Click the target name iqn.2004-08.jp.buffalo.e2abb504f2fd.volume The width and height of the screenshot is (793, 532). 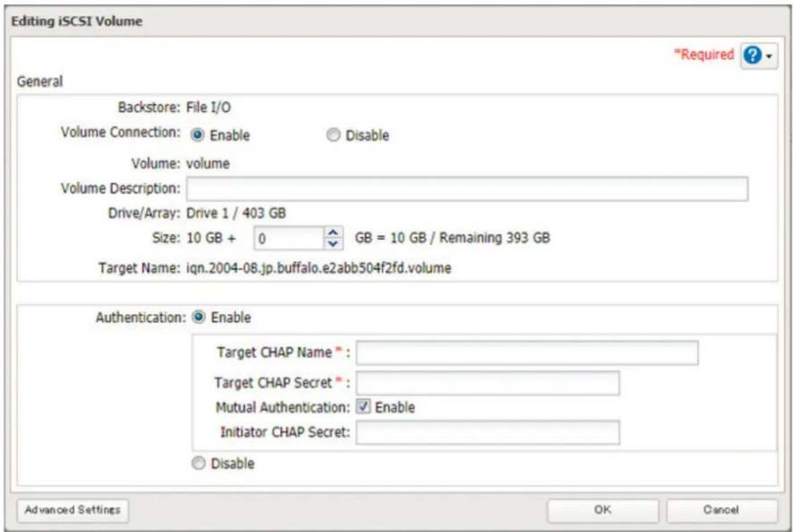pyautogui.click(x=319, y=268)
